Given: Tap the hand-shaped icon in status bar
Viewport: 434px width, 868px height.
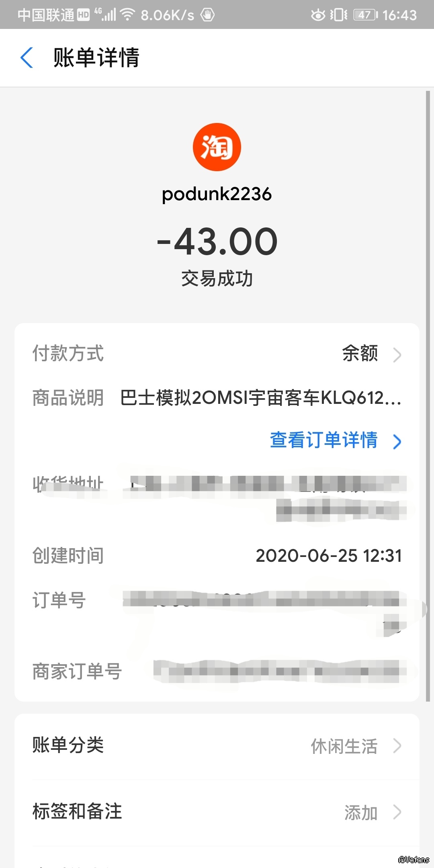Looking at the screenshot, I should tap(207, 15).
